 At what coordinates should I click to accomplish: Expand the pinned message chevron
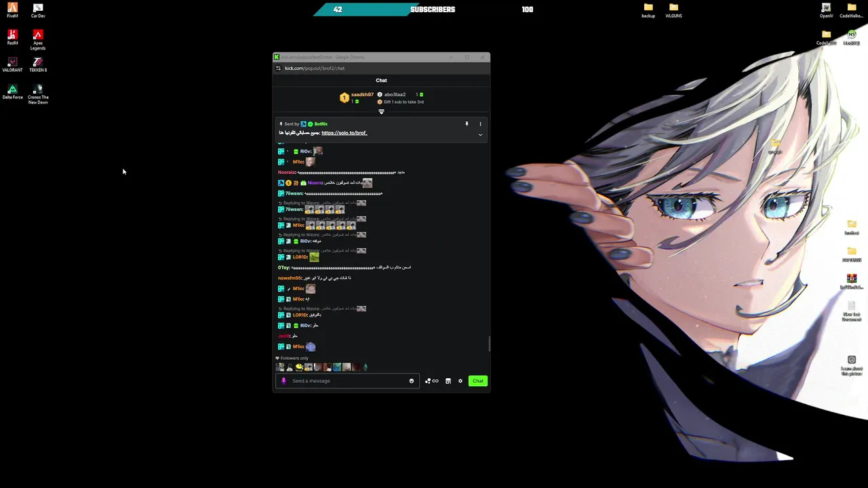click(x=480, y=135)
